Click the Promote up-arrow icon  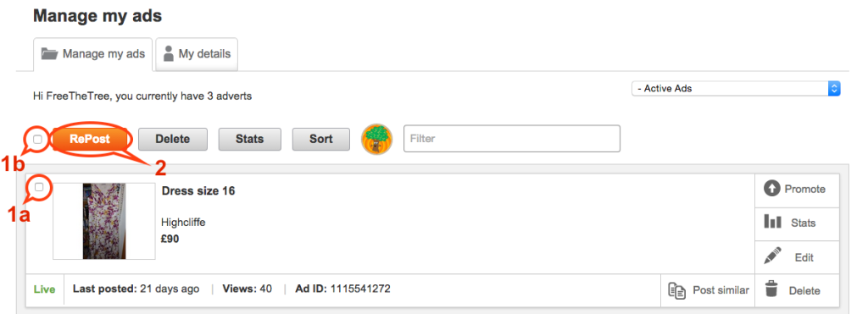pos(771,189)
